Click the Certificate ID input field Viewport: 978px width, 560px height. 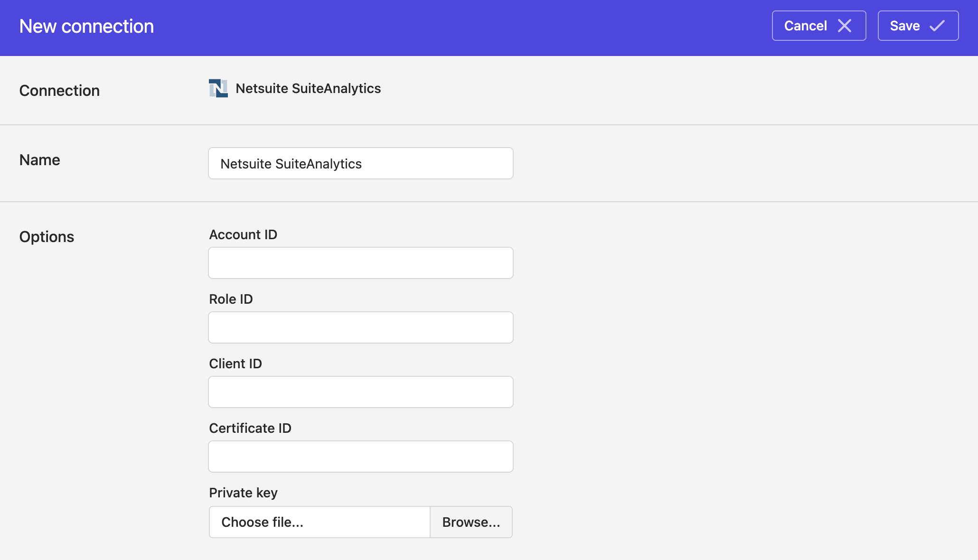click(x=361, y=457)
